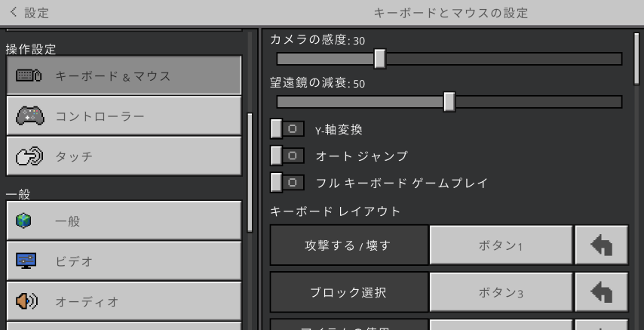Reset the 攻撃する / 壊す key binding arrow
The image size is (644, 330).
coord(601,245)
